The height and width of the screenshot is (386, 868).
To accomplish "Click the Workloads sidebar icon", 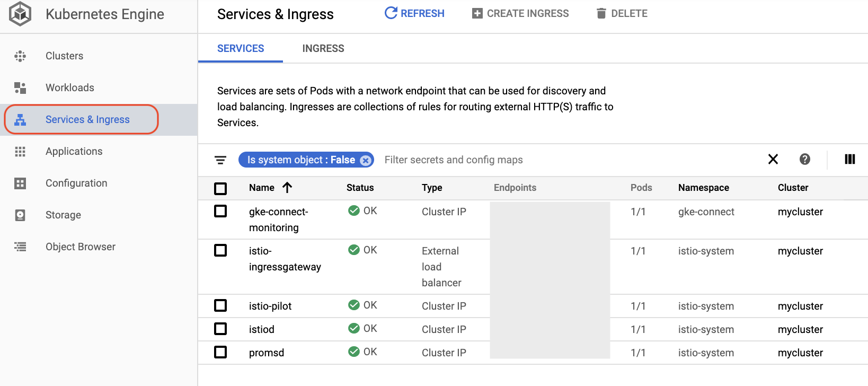I will click(20, 88).
